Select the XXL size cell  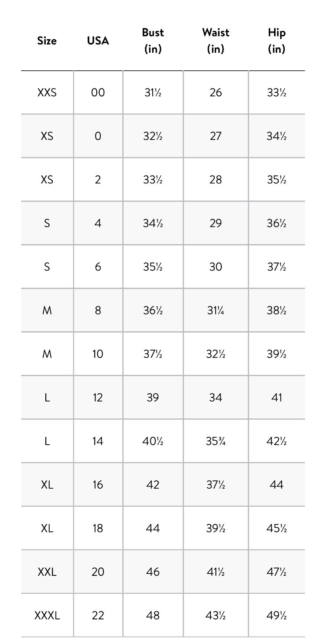[x=47, y=571]
